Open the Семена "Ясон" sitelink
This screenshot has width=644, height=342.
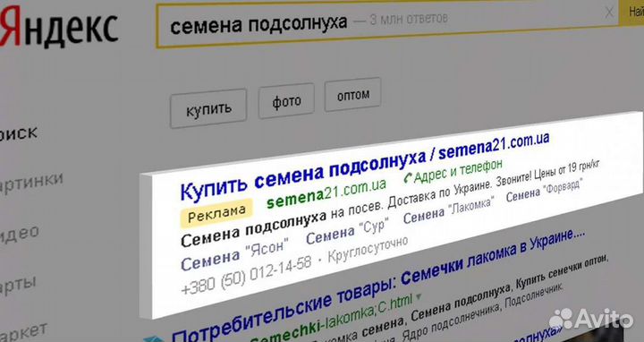234,254
